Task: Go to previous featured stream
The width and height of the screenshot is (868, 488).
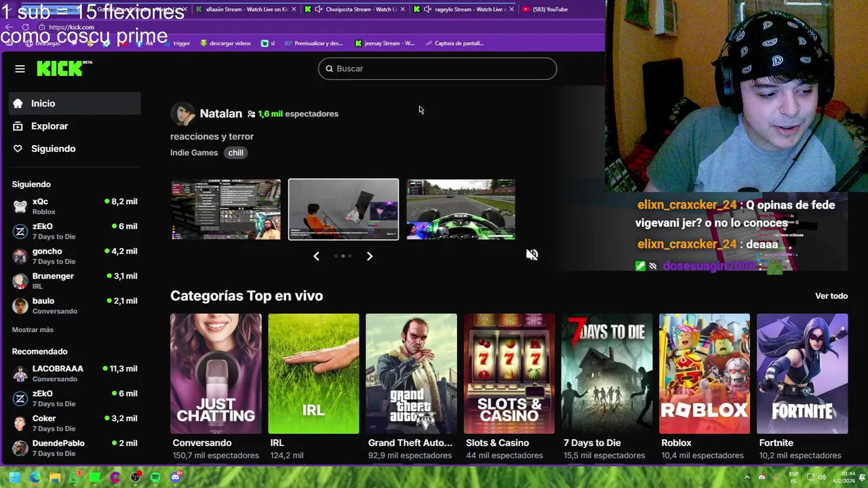Action: click(x=316, y=256)
